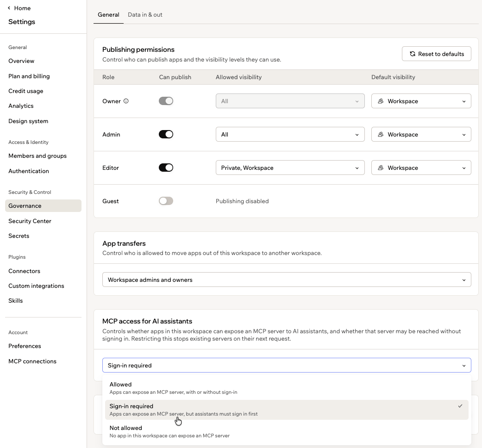482x448 pixels.
Task: Change the Admin default visibility dropdown
Action: point(421,134)
